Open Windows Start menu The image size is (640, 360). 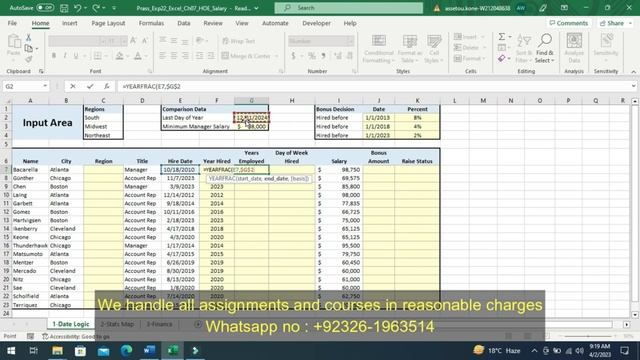[x=11, y=351]
